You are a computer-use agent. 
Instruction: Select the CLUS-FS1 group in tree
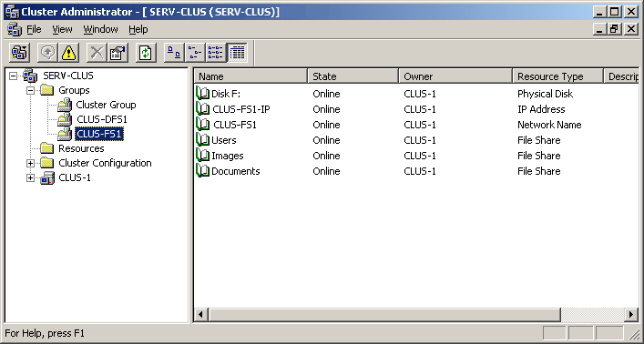tap(99, 135)
